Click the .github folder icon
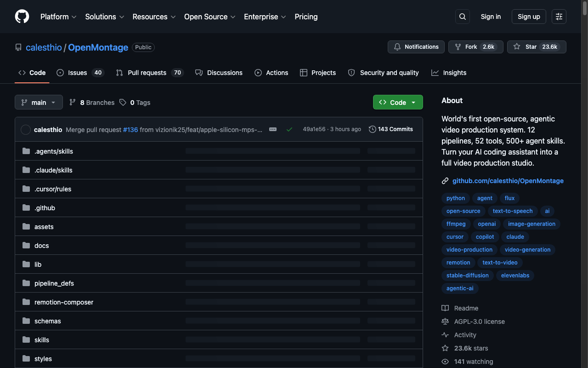Image resolution: width=588 pixels, height=368 pixels. pos(26,208)
